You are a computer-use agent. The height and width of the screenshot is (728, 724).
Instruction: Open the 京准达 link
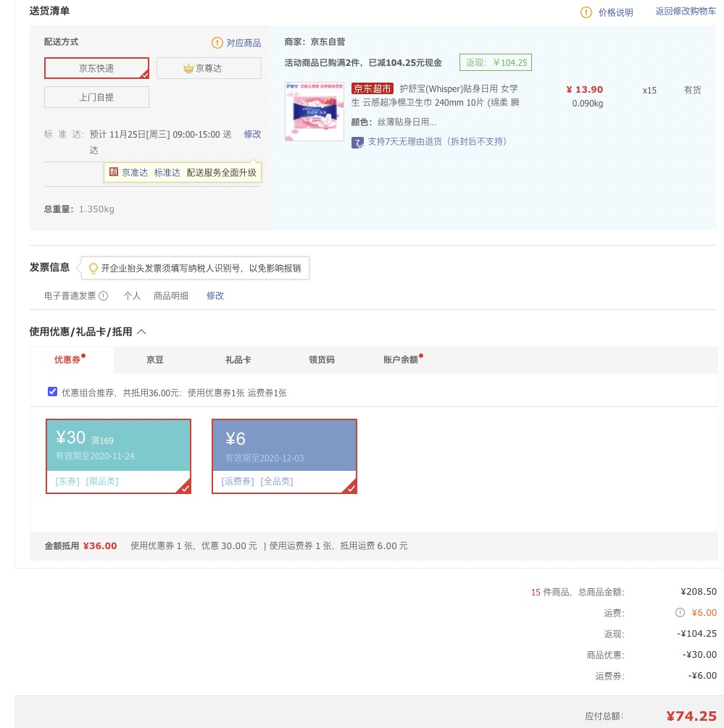(135, 172)
